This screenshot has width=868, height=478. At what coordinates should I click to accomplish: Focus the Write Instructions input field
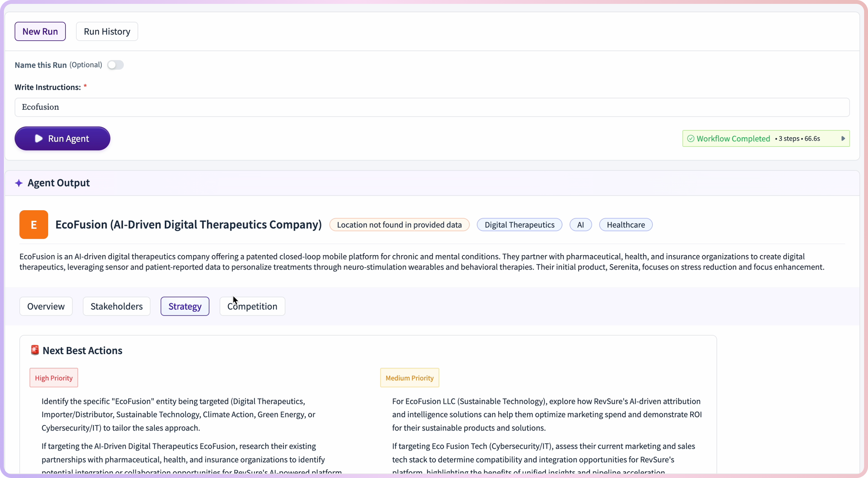(432, 107)
